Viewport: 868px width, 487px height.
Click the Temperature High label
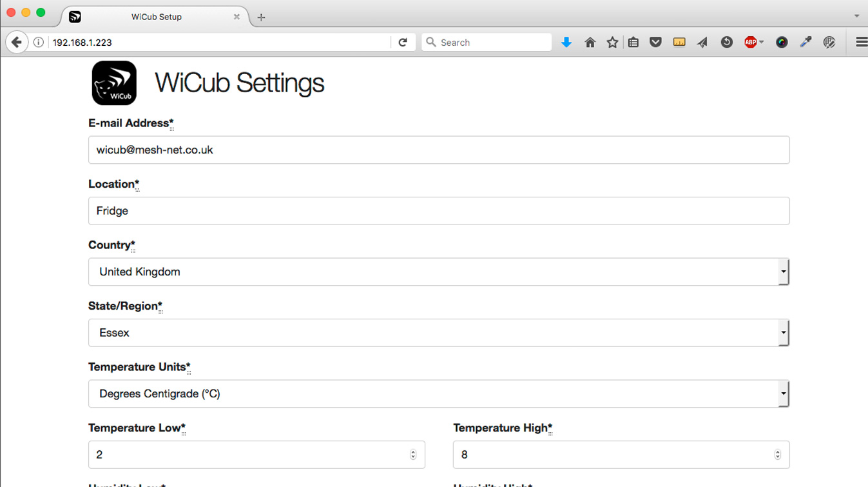click(503, 428)
